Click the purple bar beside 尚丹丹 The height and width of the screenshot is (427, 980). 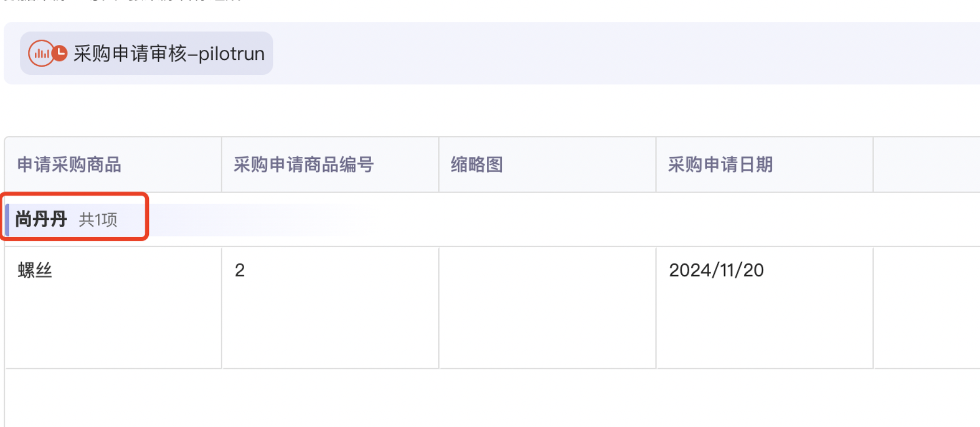(x=7, y=219)
